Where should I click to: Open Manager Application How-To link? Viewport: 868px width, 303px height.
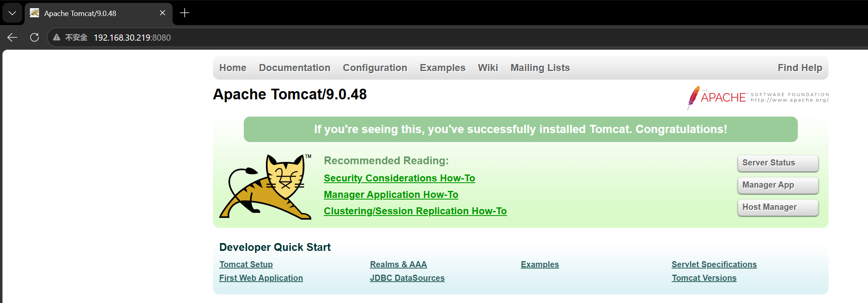[391, 195]
